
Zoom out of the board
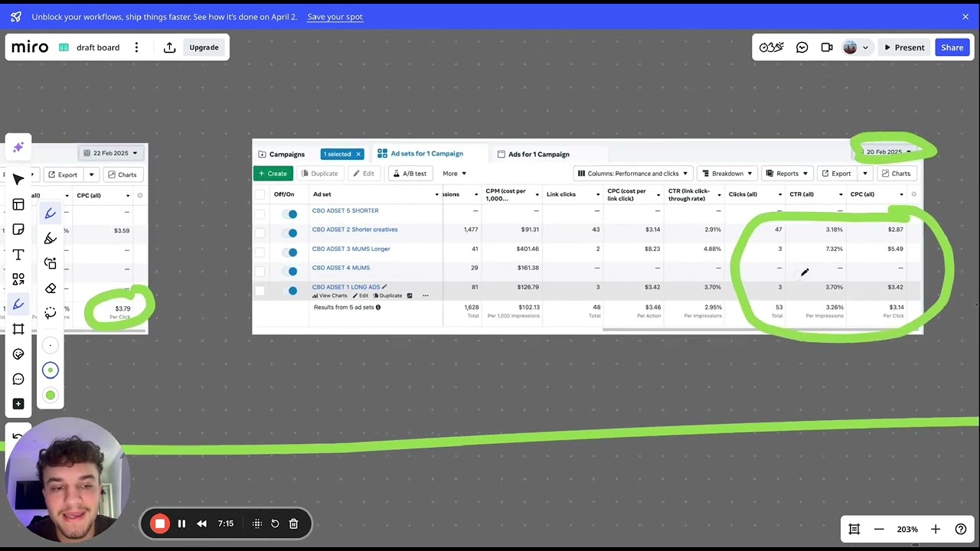(879, 529)
